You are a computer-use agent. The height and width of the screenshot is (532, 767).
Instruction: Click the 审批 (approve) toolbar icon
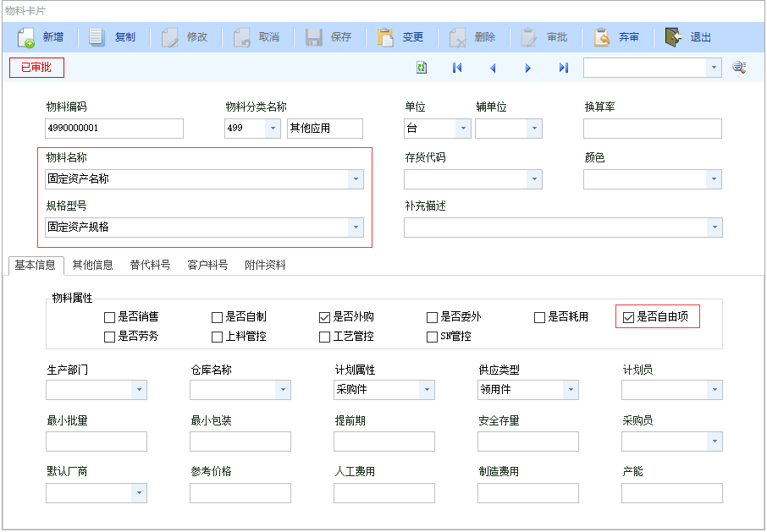click(x=529, y=37)
